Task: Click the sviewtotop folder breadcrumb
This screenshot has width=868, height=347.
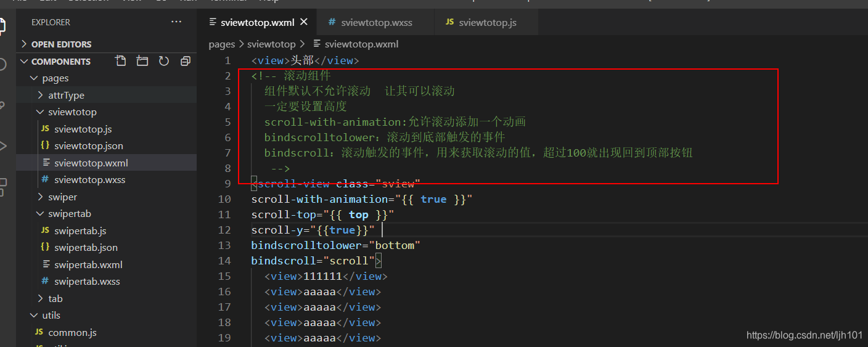Action: pyautogui.click(x=271, y=44)
